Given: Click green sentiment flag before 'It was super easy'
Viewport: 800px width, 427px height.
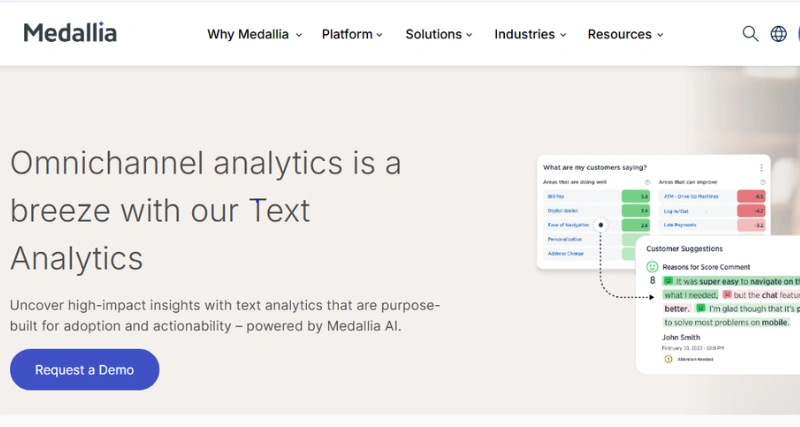Looking at the screenshot, I should [x=668, y=281].
